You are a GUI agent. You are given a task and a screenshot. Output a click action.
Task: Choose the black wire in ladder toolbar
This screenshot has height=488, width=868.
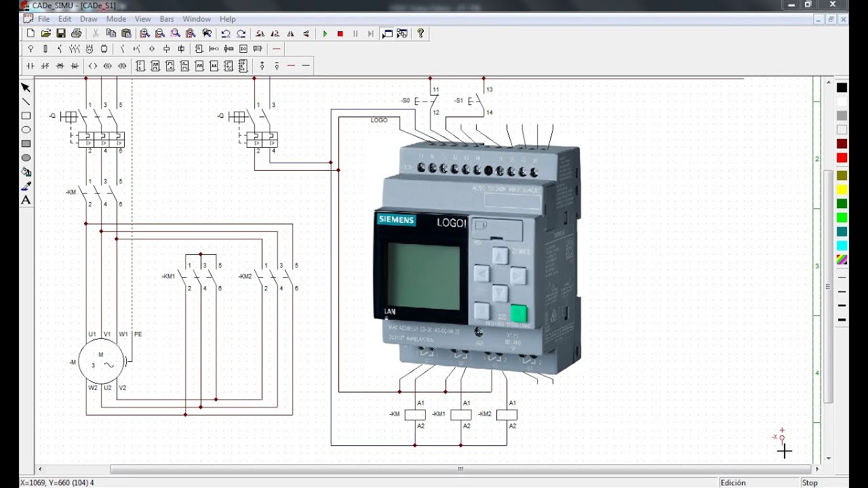[307, 66]
